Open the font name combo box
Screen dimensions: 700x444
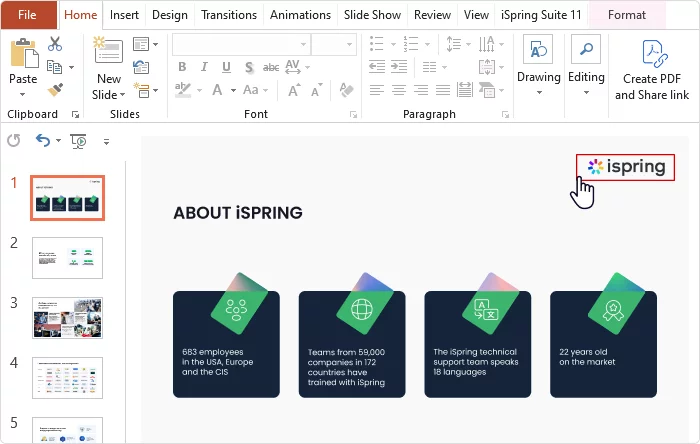tap(241, 44)
